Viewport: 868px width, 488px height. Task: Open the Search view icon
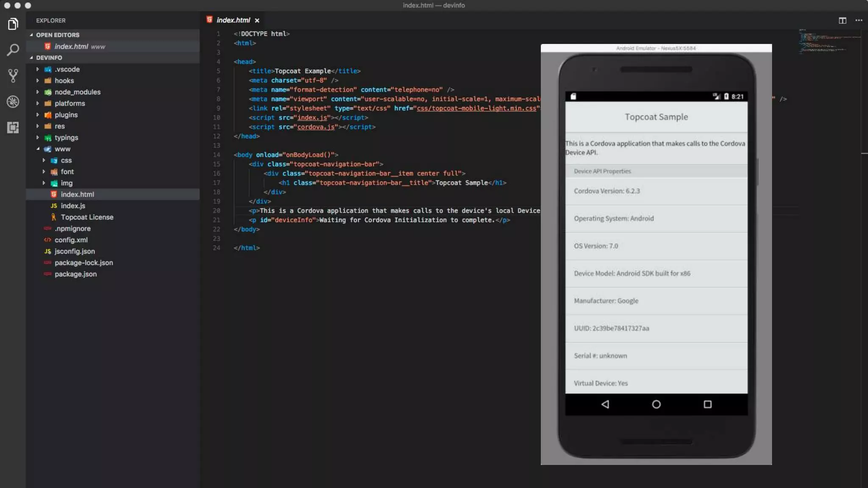pos(13,50)
